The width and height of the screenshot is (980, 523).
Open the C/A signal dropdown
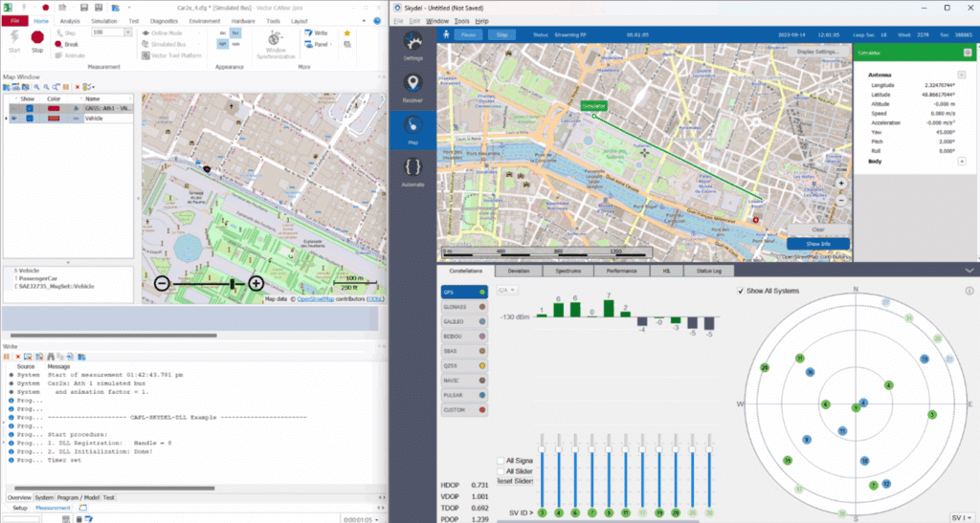(508, 291)
